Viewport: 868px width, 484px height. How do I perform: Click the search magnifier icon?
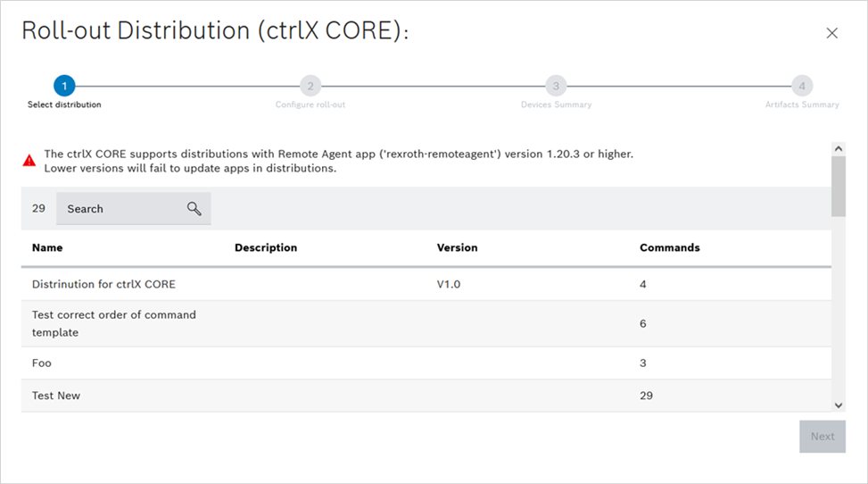click(194, 208)
